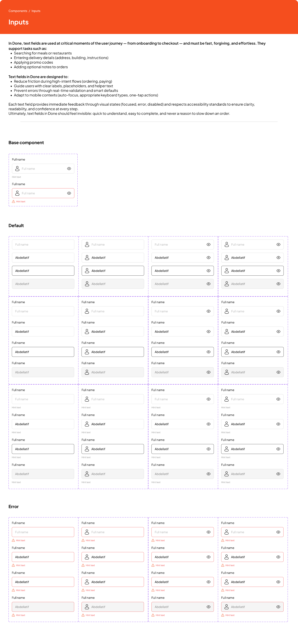Viewport: 298px width, 644px height.
Task: Click eye icon in Error section's disabled field without user icon
Action: tap(208, 607)
